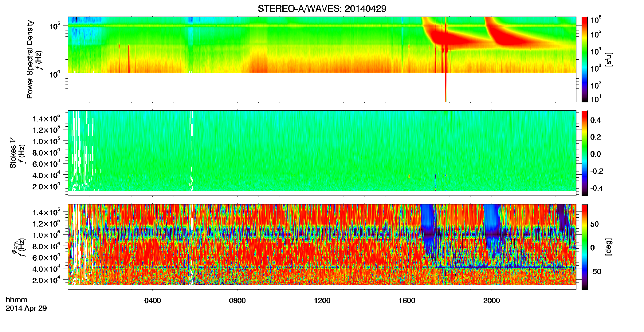This screenshot has height=332, width=644.
Task: Click the [sfu] colorbar unit label
Action: click(x=608, y=60)
